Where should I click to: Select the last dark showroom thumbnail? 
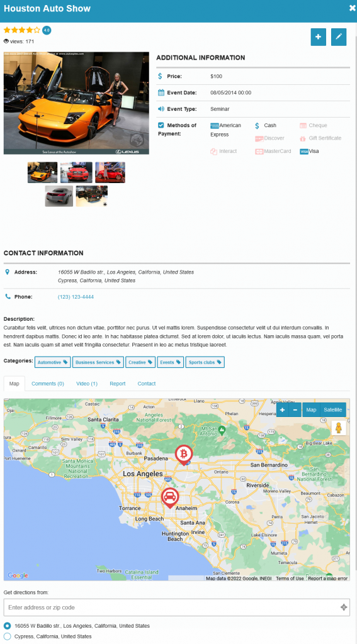click(x=92, y=196)
